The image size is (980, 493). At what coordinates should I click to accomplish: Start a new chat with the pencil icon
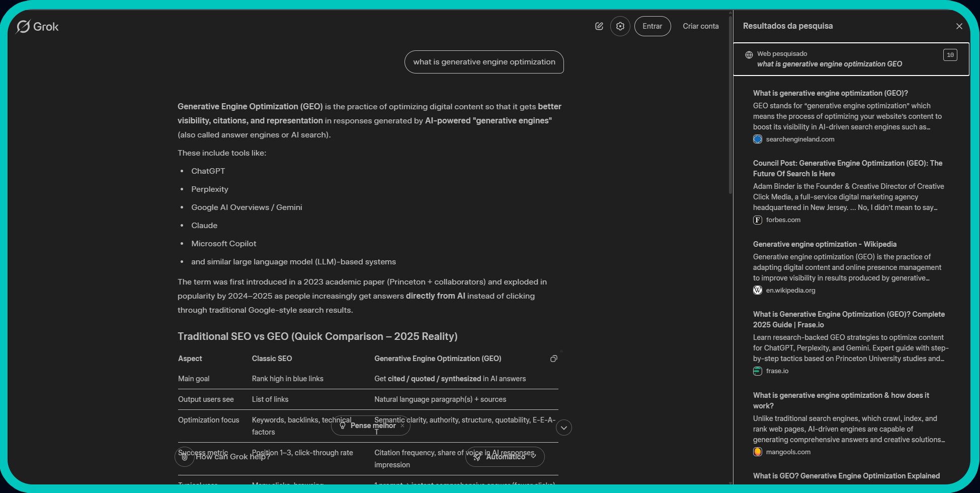coord(599,26)
